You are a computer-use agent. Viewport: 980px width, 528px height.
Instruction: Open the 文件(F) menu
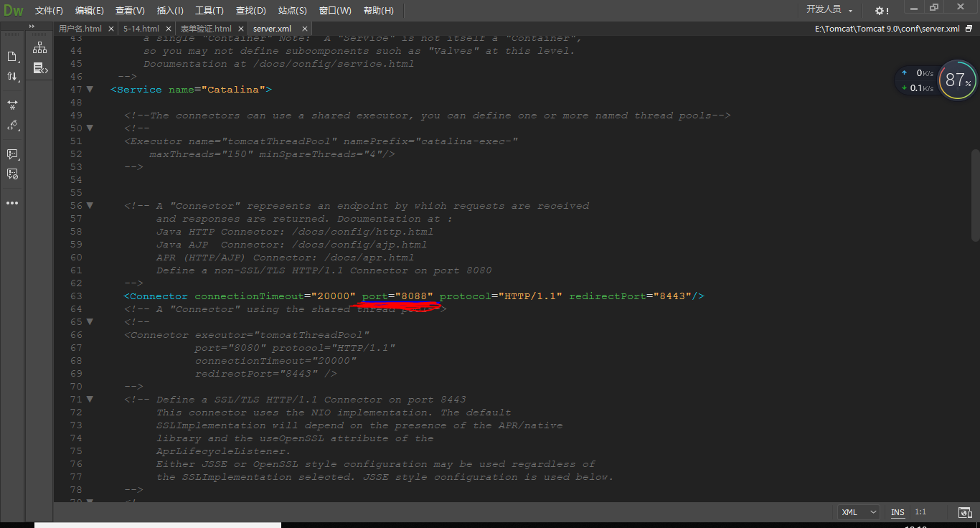[49, 11]
